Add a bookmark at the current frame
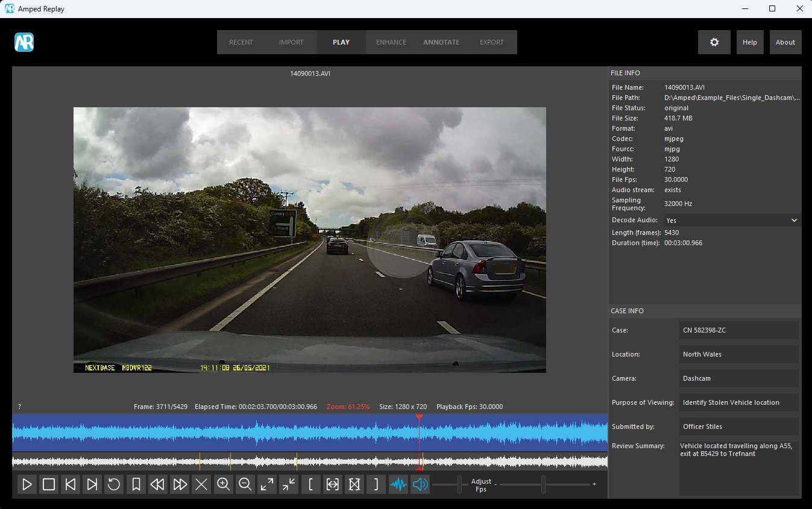Screen dimensions: 812x509 pyautogui.click(x=136, y=484)
